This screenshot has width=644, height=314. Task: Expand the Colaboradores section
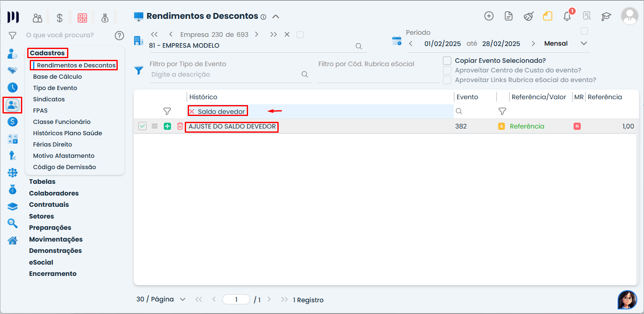tap(54, 193)
